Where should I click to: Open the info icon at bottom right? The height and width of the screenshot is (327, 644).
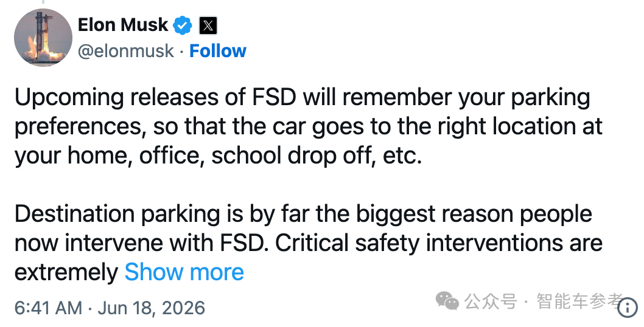point(628,308)
